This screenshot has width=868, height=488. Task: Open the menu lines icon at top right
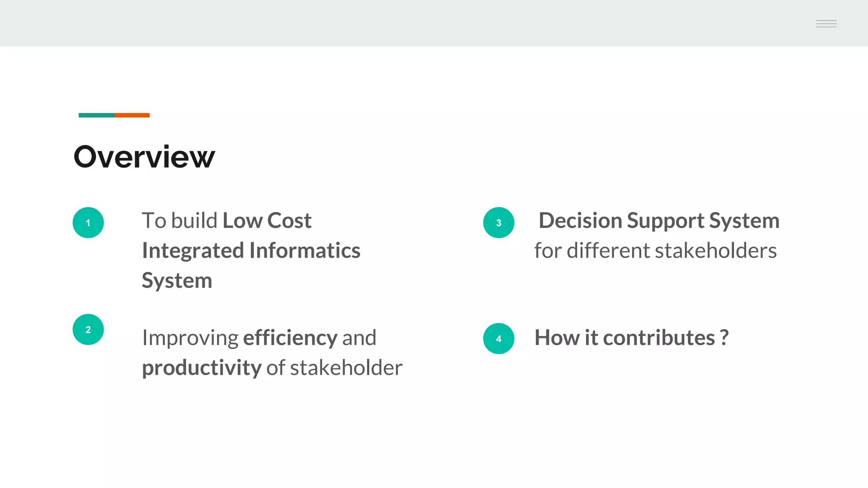826,24
